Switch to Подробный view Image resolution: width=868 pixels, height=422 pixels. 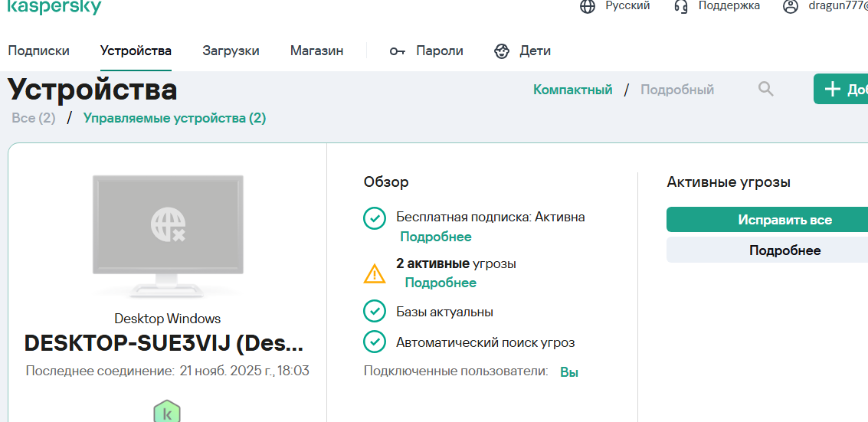[x=677, y=90]
